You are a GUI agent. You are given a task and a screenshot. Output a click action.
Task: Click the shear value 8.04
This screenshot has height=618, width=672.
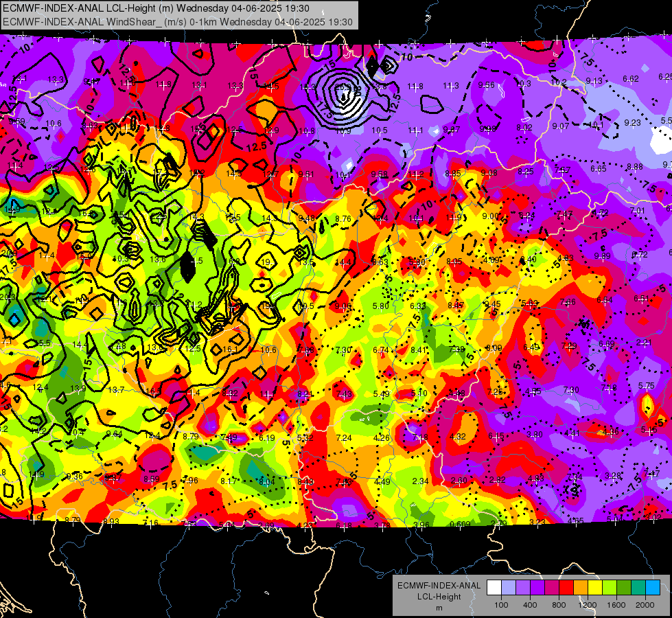(267, 482)
